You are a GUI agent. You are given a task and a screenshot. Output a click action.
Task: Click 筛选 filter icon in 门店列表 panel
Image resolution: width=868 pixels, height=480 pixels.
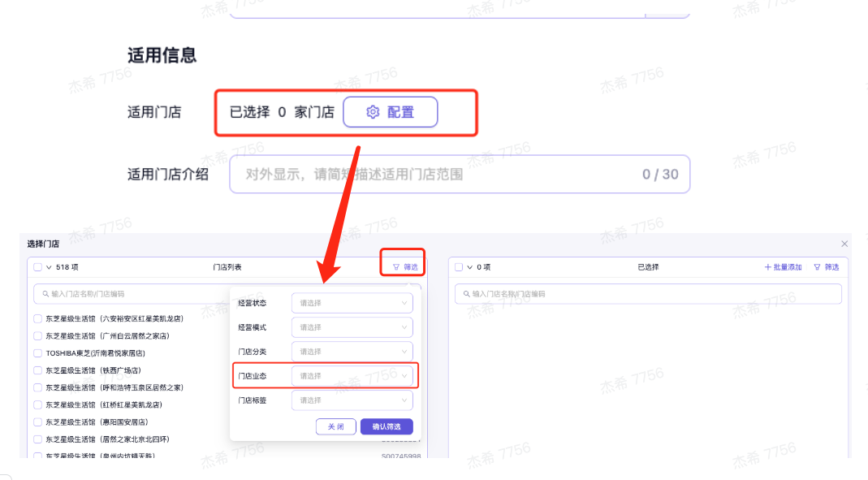pyautogui.click(x=405, y=266)
